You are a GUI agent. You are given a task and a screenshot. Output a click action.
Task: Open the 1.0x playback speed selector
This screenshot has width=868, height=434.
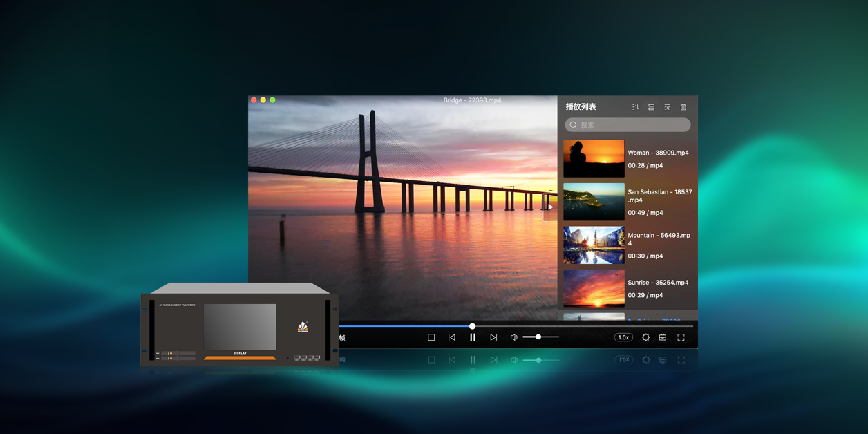(x=623, y=337)
